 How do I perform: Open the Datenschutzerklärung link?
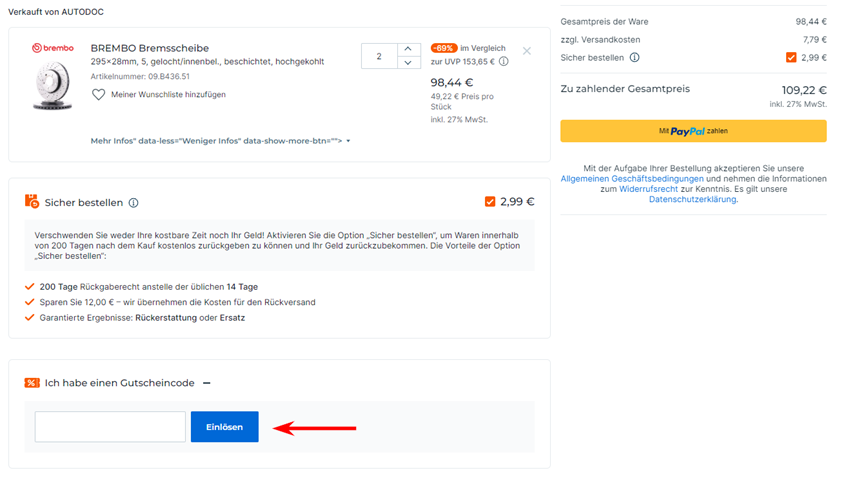693,199
